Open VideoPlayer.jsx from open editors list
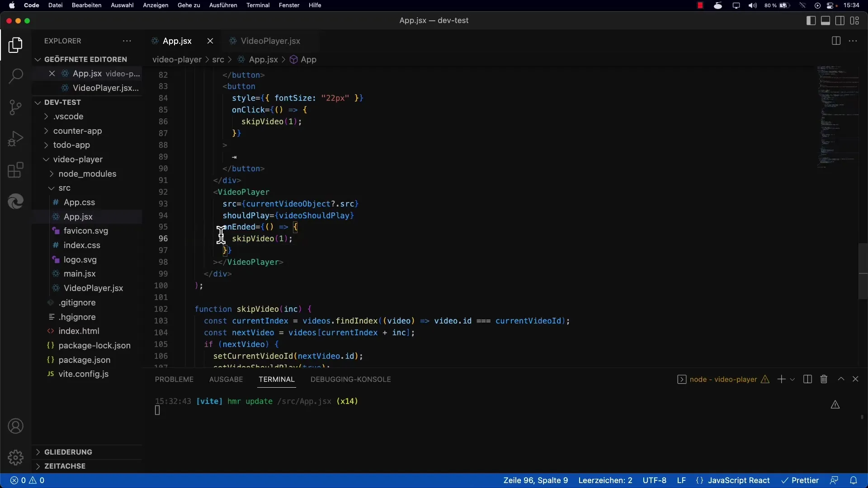This screenshot has height=488, width=868. (105, 88)
